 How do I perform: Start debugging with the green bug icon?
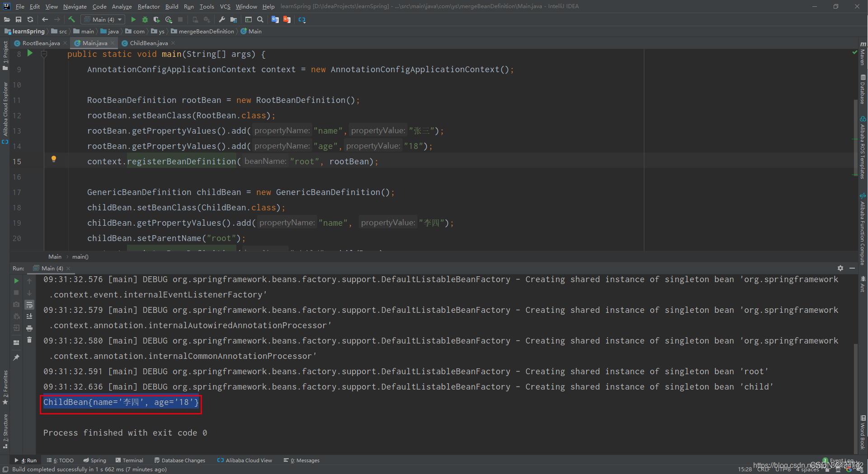click(x=145, y=19)
